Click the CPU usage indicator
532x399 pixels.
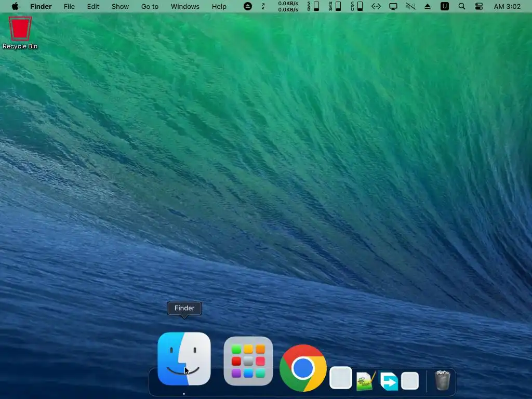click(x=357, y=6)
